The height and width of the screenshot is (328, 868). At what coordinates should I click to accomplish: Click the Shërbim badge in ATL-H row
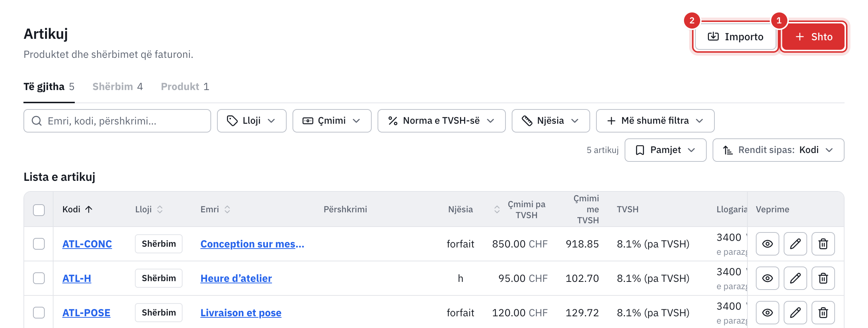[x=159, y=278]
